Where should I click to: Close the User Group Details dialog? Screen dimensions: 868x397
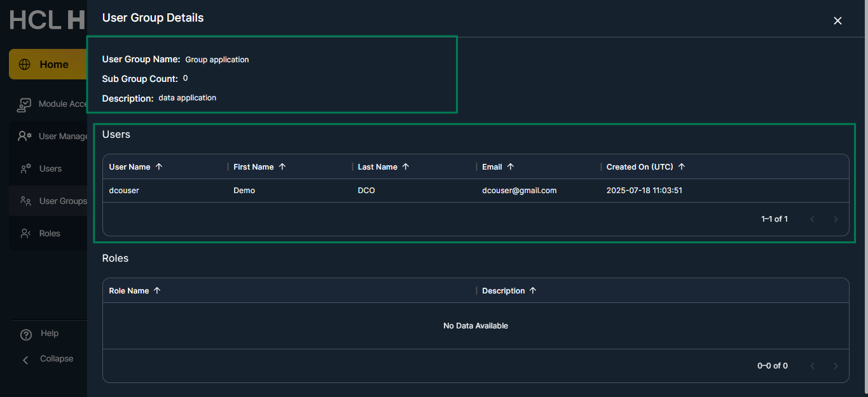click(837, 21)
